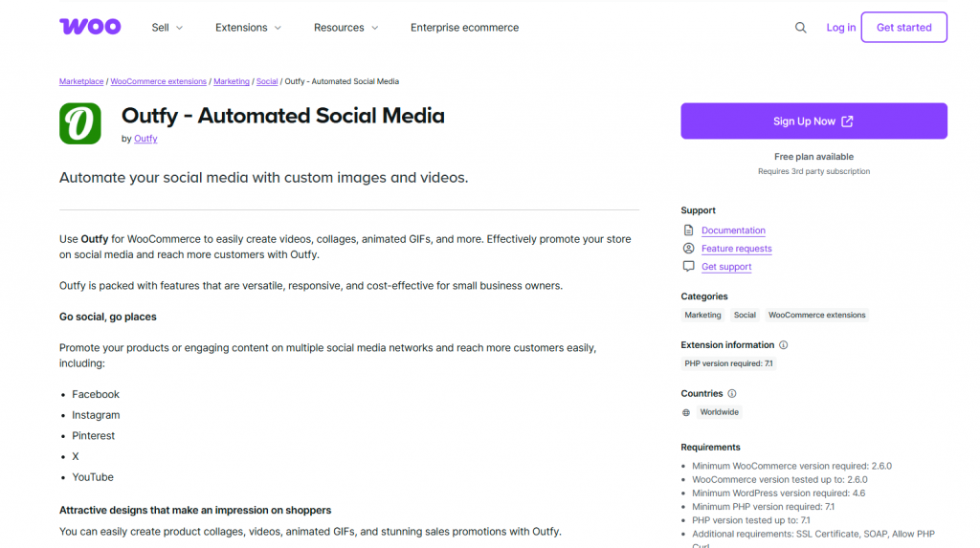Click the info icon next to Extension information
Image resolution: width=980 pixels, height=548 pixels.
[783, 345]
